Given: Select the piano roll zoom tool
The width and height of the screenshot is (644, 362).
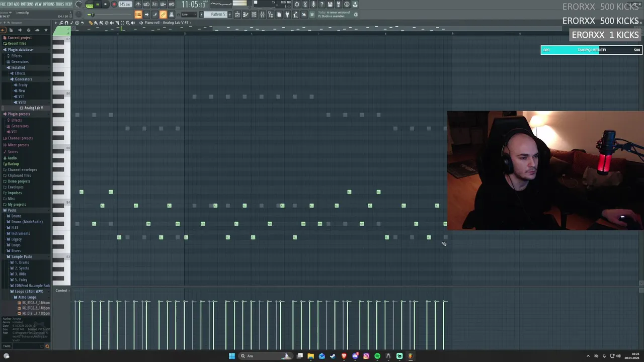Looking at the screenshot, I should (127, 23).
